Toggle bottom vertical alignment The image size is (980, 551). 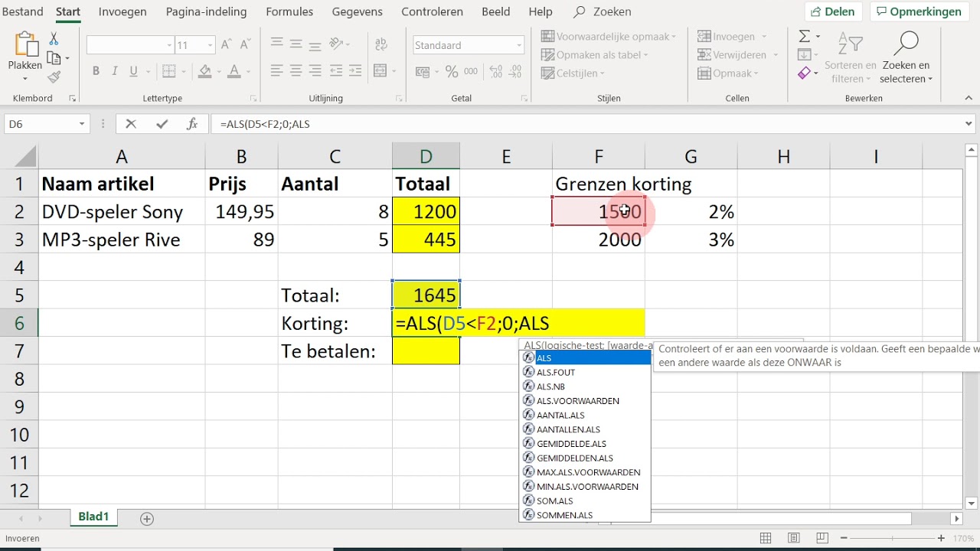point(315,45)
